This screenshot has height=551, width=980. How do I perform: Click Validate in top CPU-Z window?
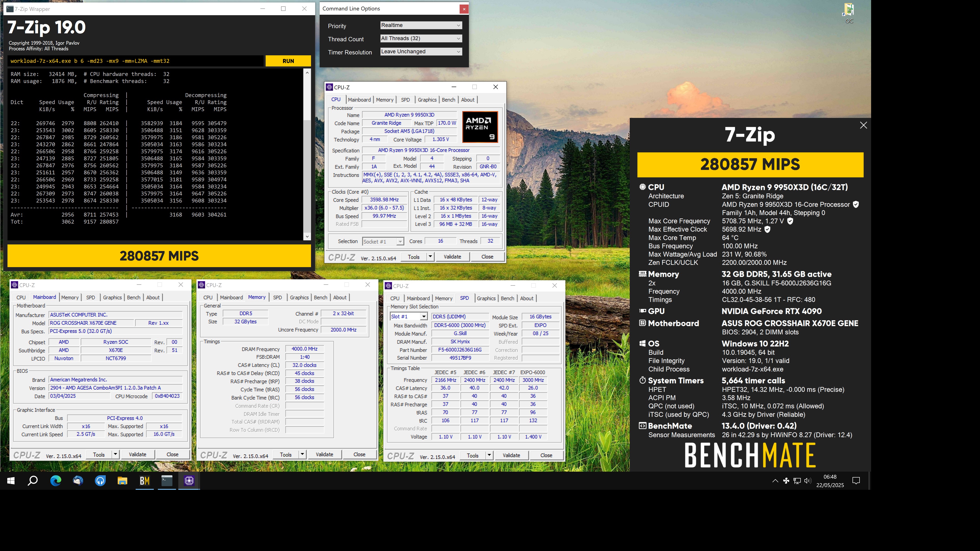click(452, 257)
